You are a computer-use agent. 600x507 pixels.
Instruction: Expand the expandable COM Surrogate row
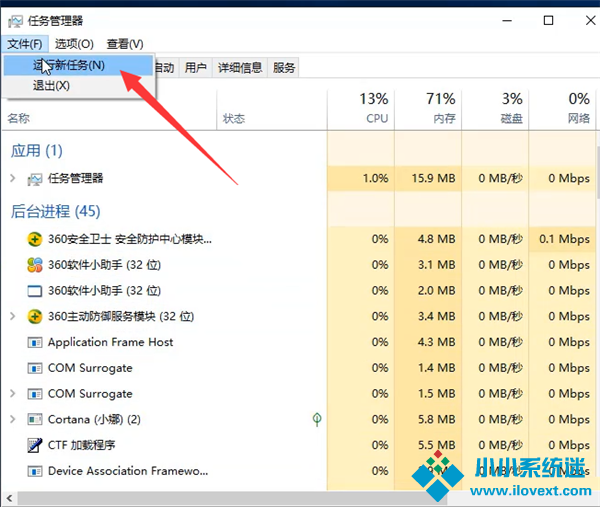(13, 393)
